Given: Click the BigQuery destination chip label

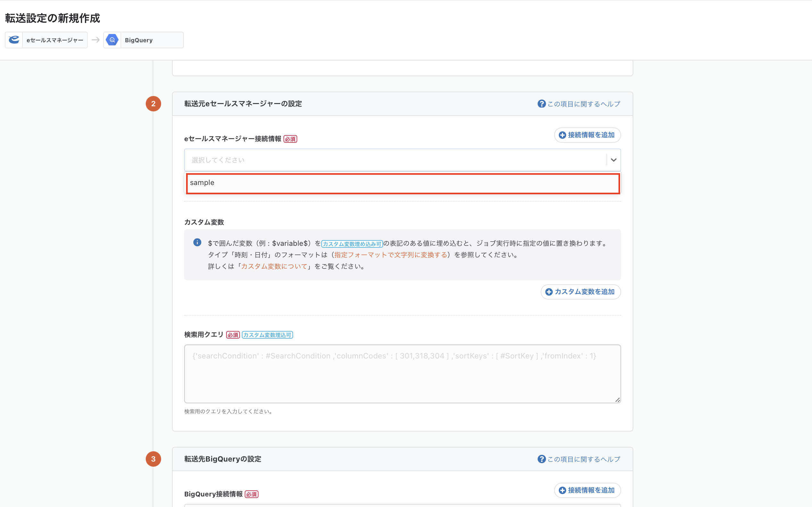Looking at the screenshot, I should pyautogui.click(x=139, y=40).
